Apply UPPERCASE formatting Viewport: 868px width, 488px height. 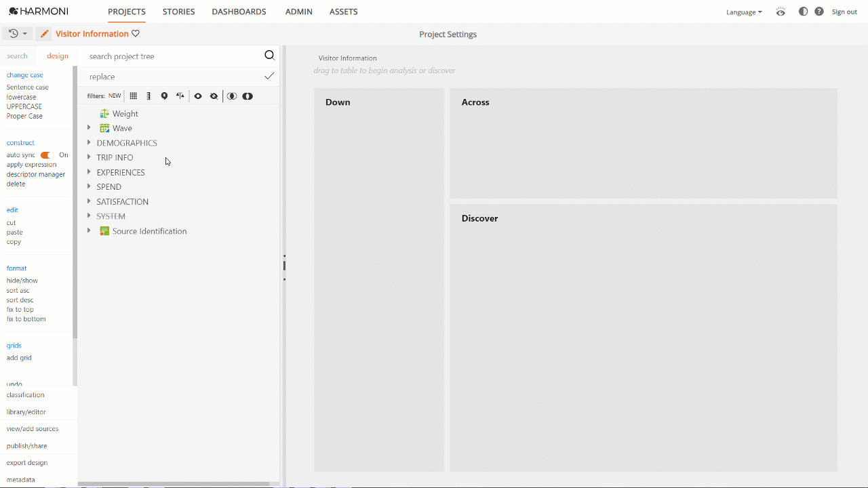click(x=24, y=106)
